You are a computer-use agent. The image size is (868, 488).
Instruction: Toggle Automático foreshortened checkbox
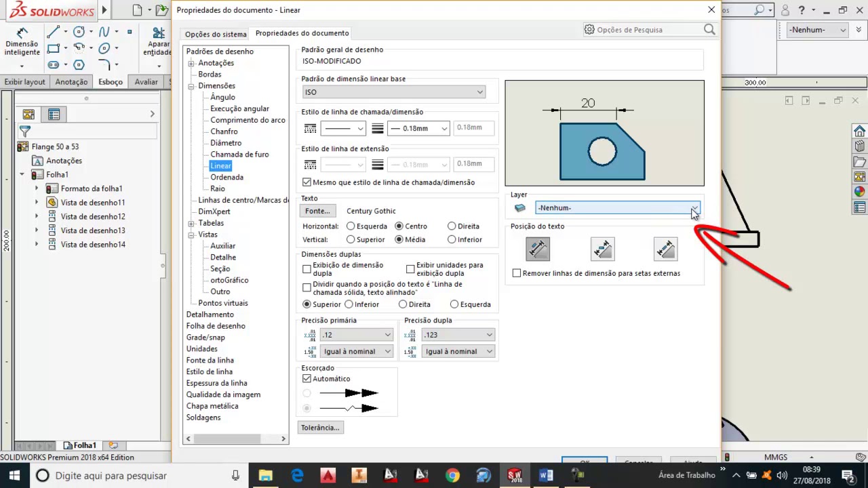(x=307, y=379)
